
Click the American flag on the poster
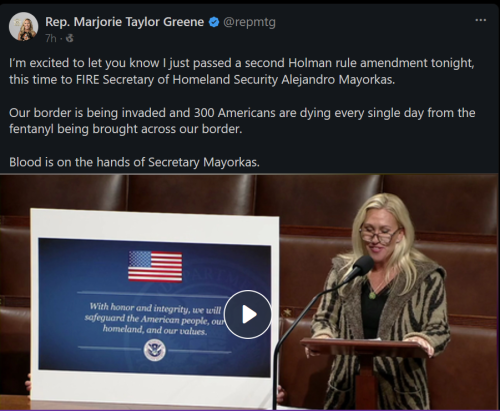[x=155, y=266]
